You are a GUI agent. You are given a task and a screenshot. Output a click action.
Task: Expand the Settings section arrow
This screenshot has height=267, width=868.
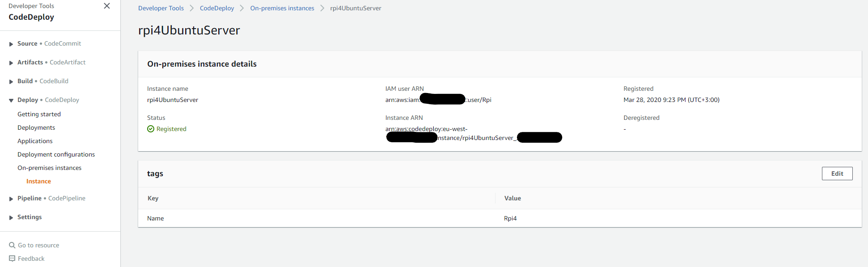coord(11,217)
